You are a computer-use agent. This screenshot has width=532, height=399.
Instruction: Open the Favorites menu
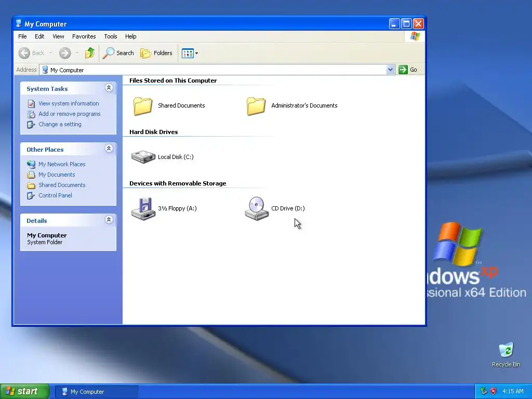click(x=84, y=36)
